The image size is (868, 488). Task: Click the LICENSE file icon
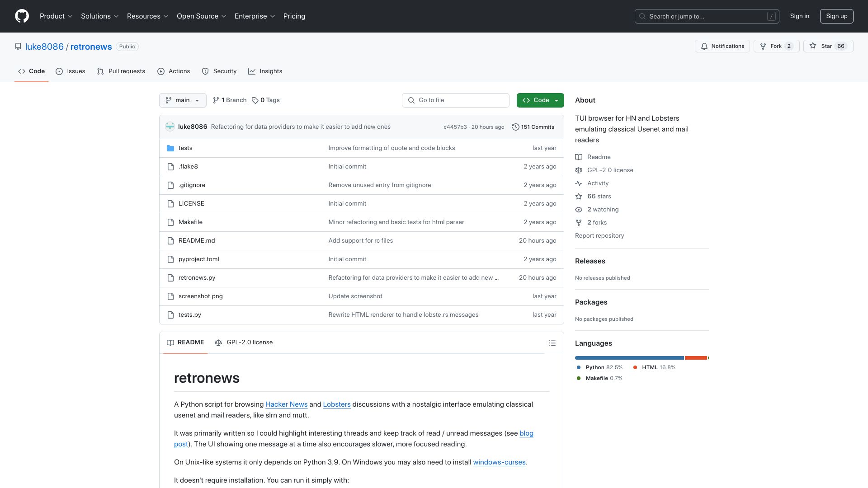coord(170,204)
